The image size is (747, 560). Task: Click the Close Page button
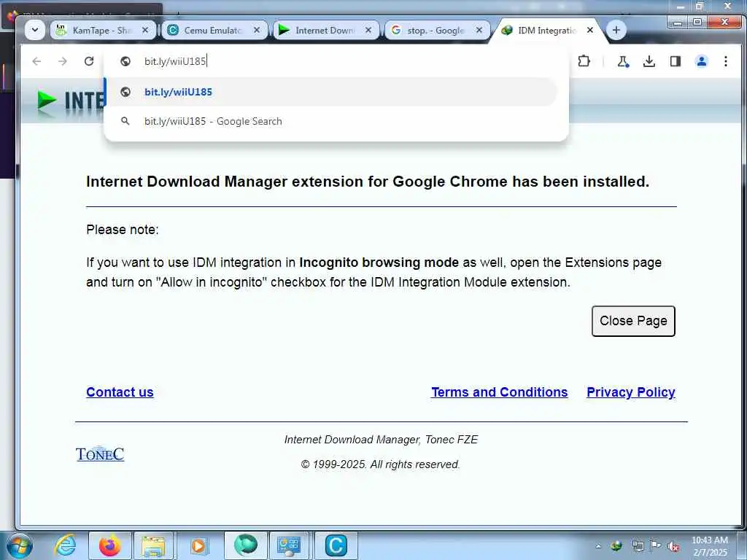[633, 321]
